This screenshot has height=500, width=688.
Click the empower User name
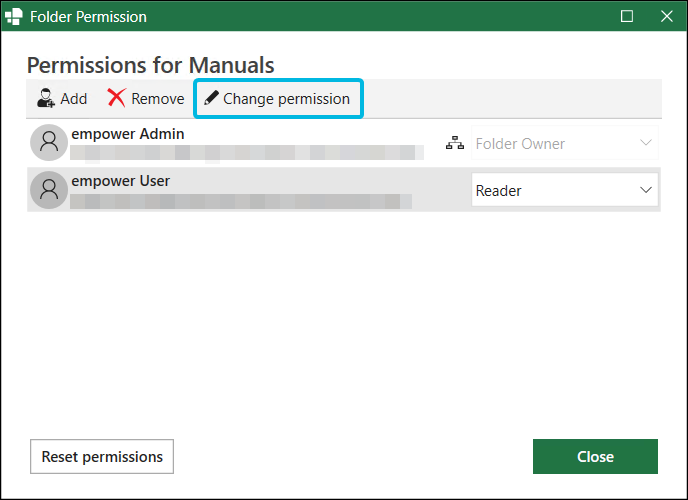click(121, 181)
